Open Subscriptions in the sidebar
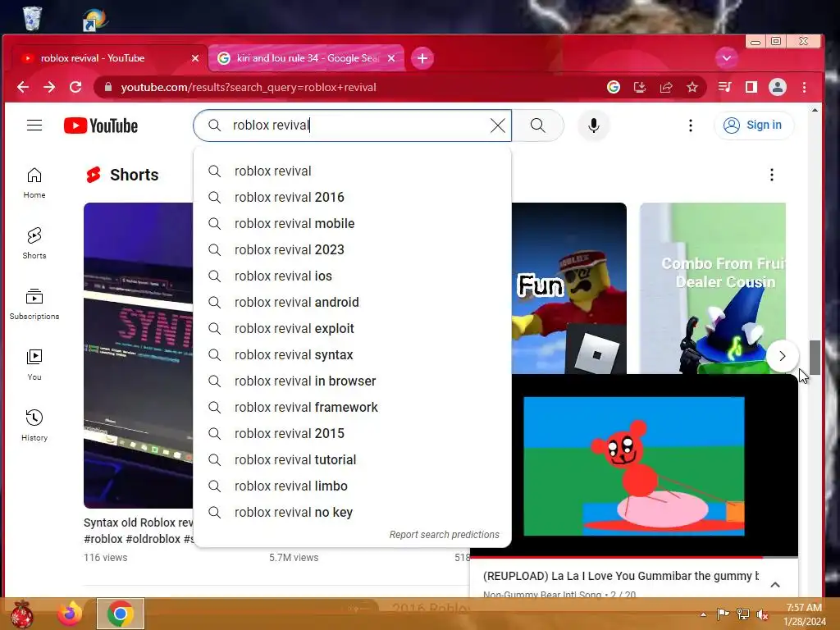This screenshot has height=630, width=840. [x=34, y=304]
